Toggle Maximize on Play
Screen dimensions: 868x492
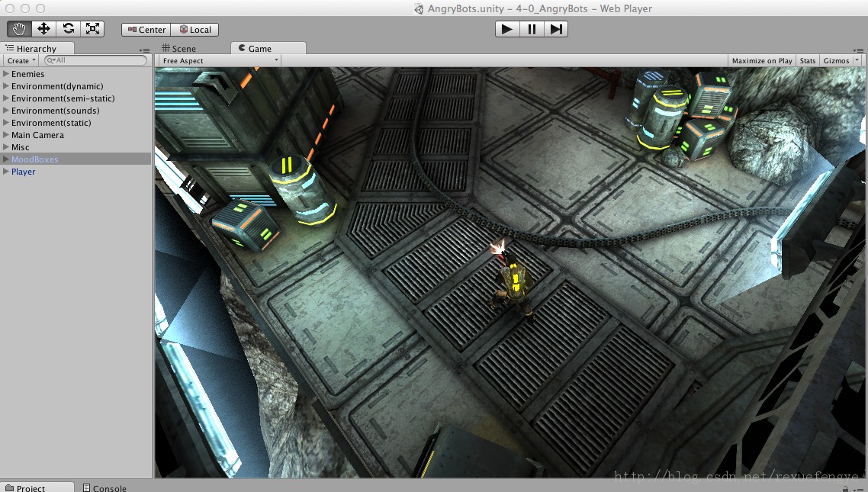pos(762,60)
